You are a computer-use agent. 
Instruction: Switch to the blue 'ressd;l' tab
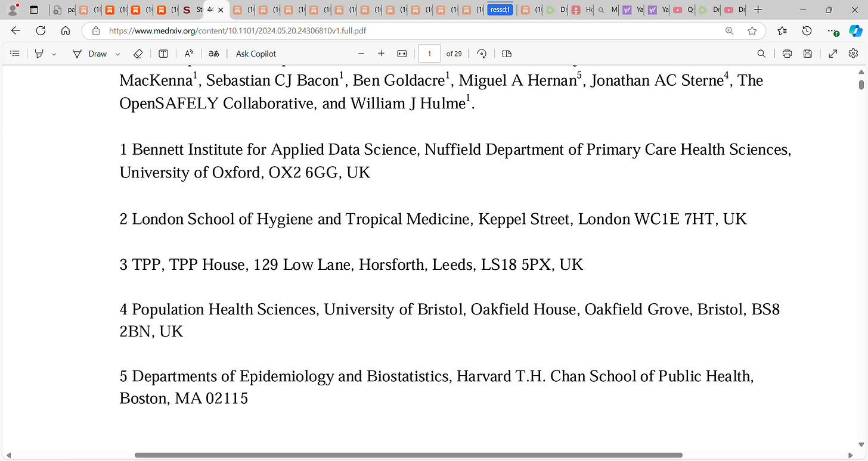[500, 10]
